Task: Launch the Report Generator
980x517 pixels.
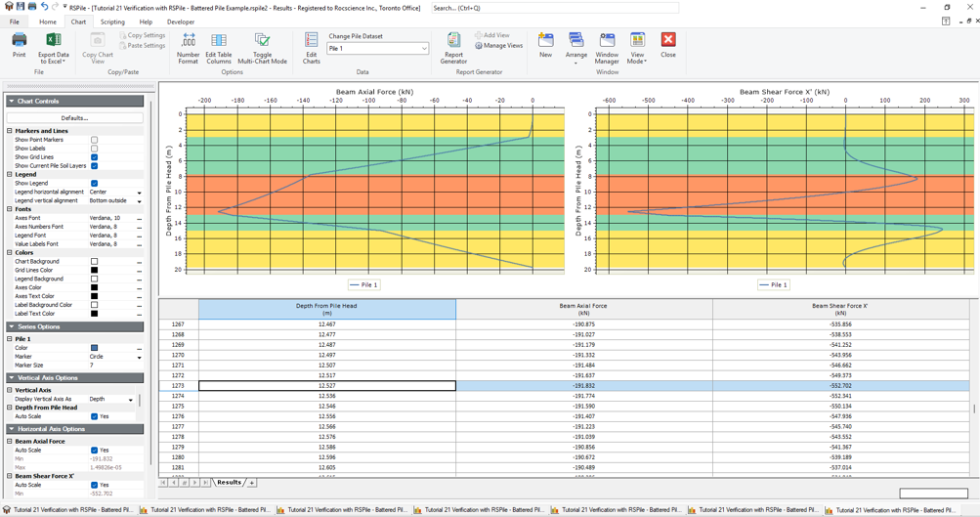Action: tap(453, 48)
